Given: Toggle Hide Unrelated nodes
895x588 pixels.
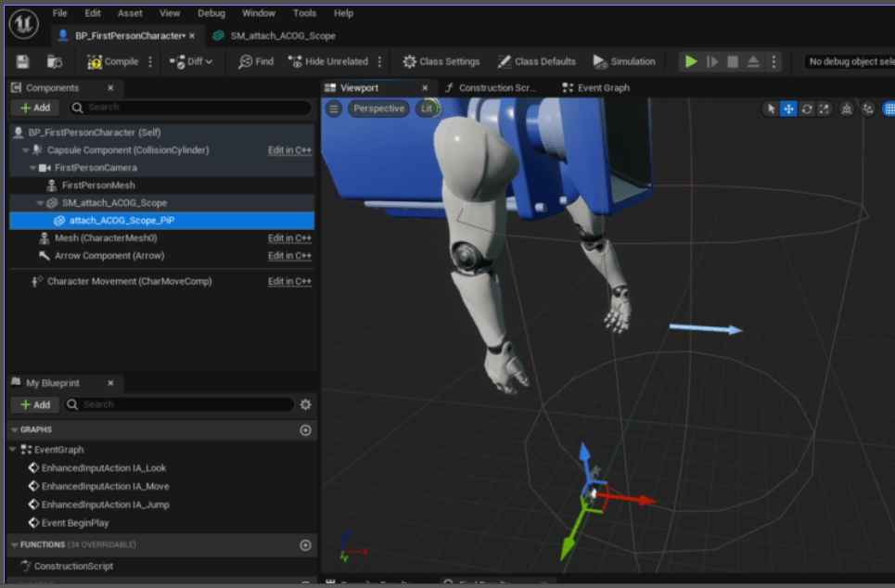Looking at the screenshot, I should 327,62.
